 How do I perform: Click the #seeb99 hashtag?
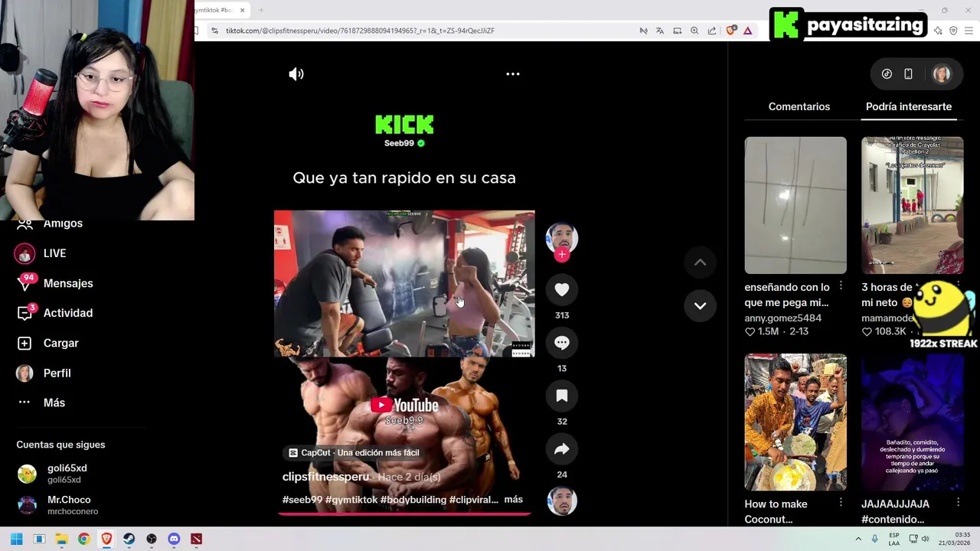coord(302,500)
